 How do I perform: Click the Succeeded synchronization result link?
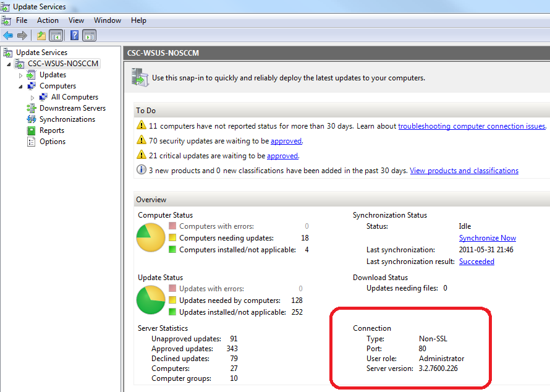476,261
